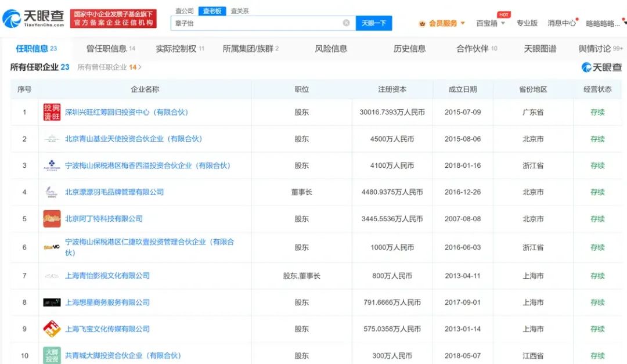Open the 实际控制权 tab

point(176,49)
